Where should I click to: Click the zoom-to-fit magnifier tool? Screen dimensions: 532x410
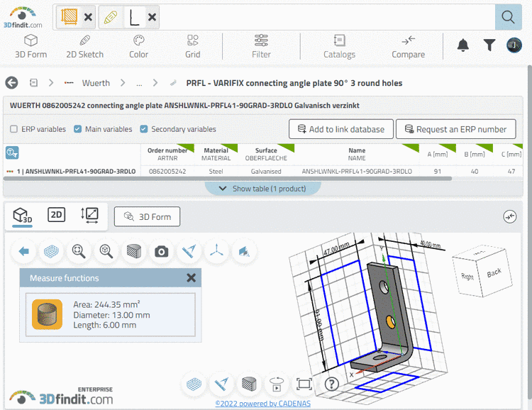79,252
